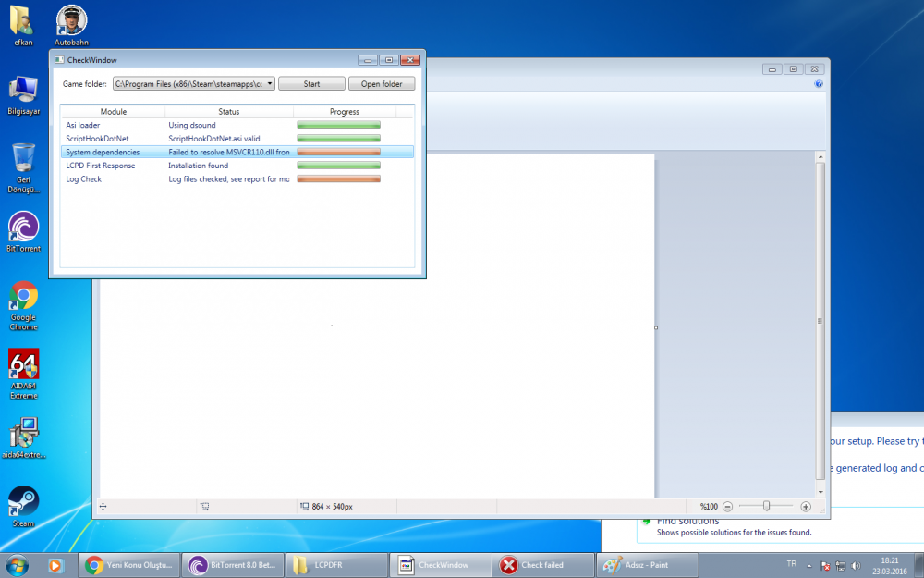
Task: Switch to Yeni Konu Oluştu... Chrome taskbar item
Action: pyautogui.click(x=129, y=565)
